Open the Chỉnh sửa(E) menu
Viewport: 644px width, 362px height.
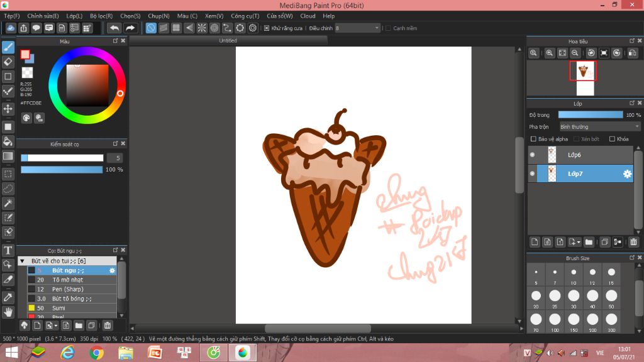click(43, 16)
